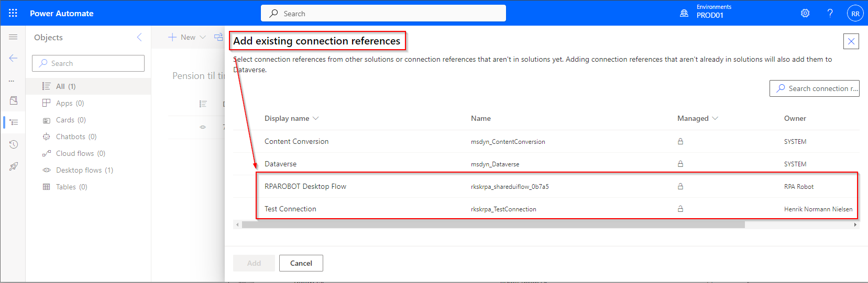Click the top Search box in header
The height and width of the screenshot is (283, 868).
pos(383,14)
